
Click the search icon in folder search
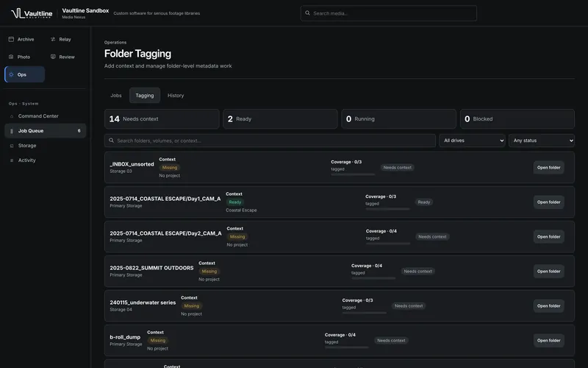(x=112, y=141)
